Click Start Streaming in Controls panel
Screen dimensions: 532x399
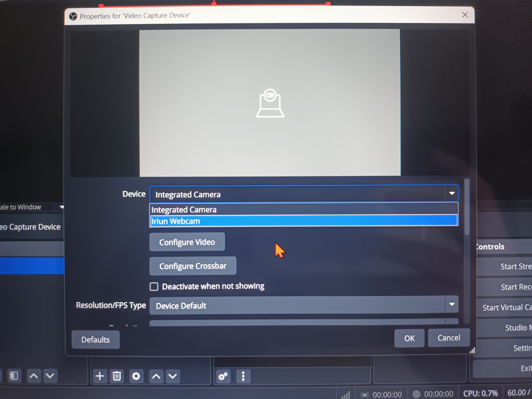tap(504, 267)
